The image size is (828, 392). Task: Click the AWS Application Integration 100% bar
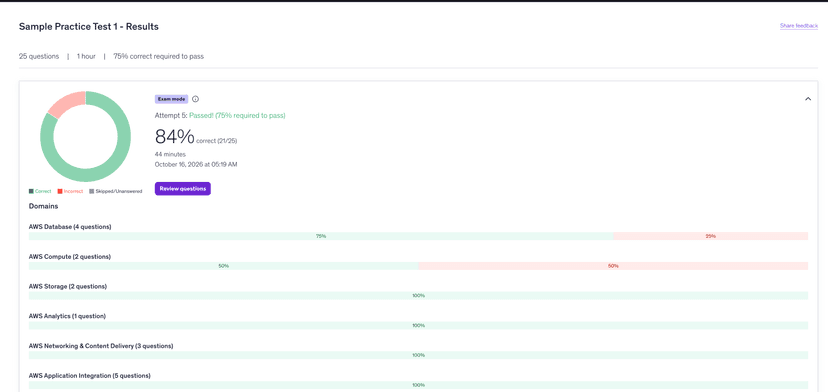[x=418, y=385]
